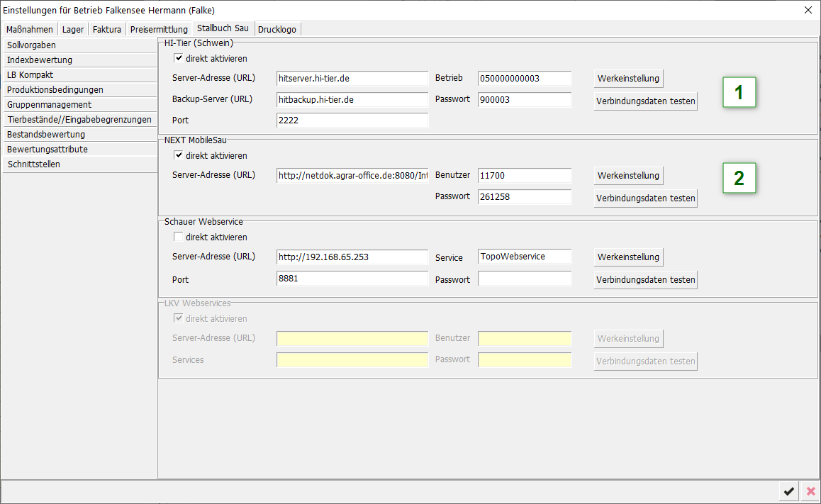Select Sollvorgaben in the left list
821x504 pixels.
[79, 45]
